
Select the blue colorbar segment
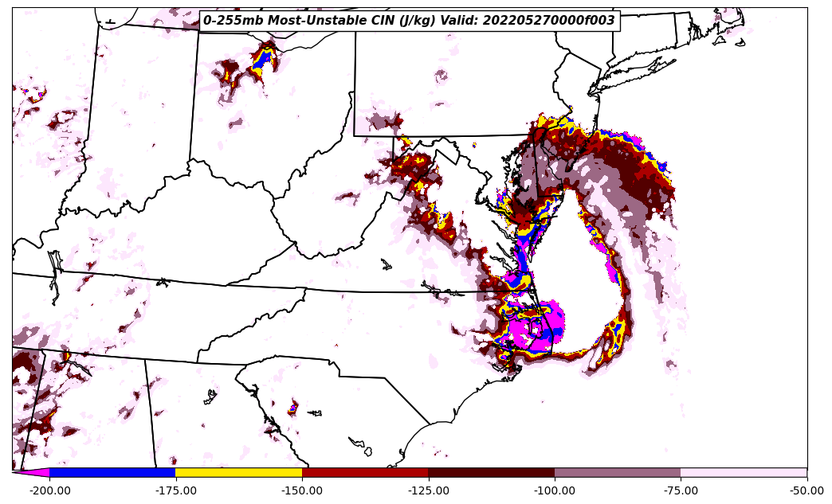pyautogui.click(x=112, y=472)
